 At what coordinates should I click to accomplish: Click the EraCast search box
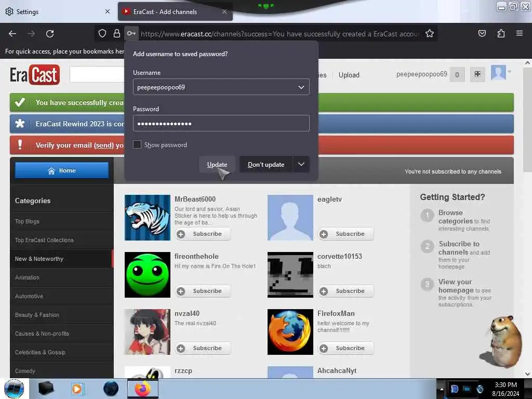point(97,74)
